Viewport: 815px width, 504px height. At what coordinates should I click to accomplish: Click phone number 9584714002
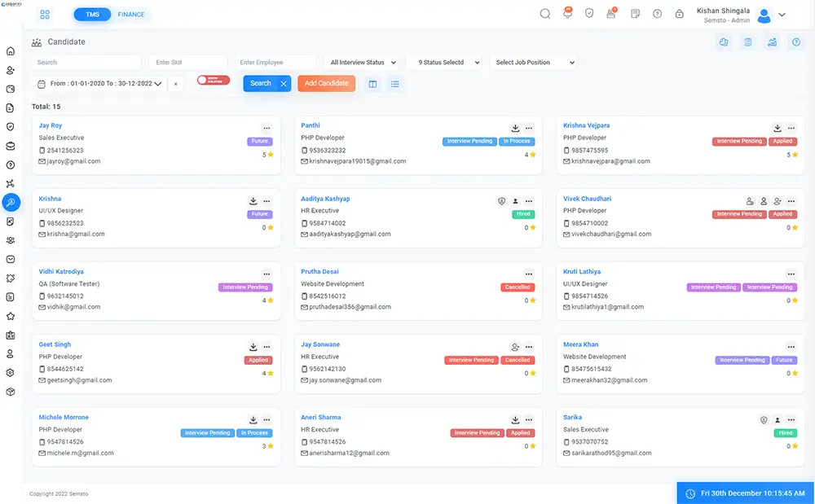point(328,223)
